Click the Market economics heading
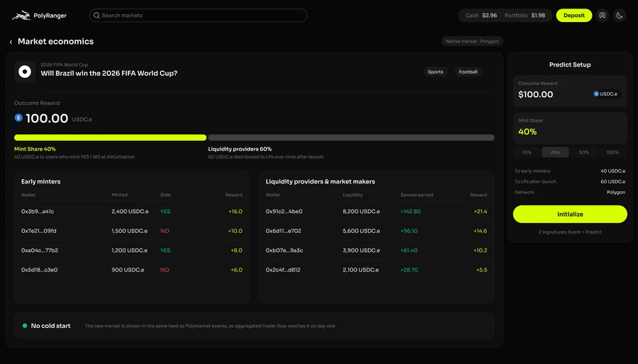Viewport: 638px width, 364px height. (56, 42)
